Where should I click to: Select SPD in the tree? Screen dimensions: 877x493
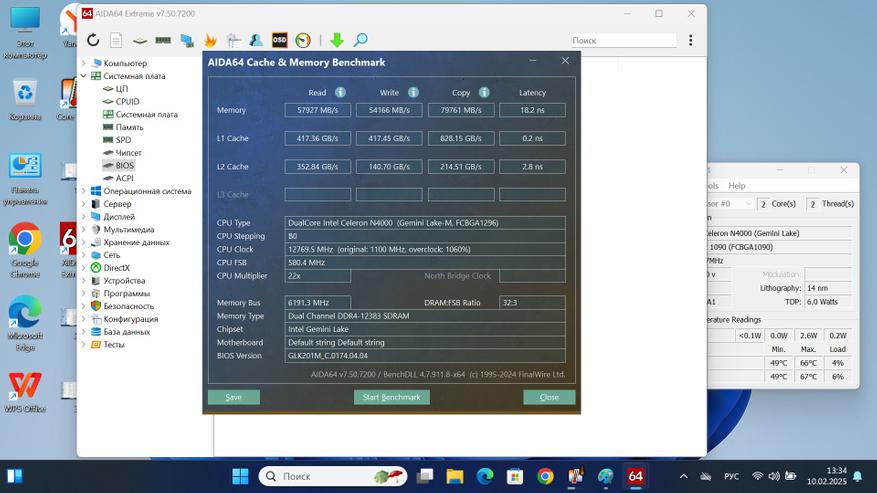[x=123, y=140]
